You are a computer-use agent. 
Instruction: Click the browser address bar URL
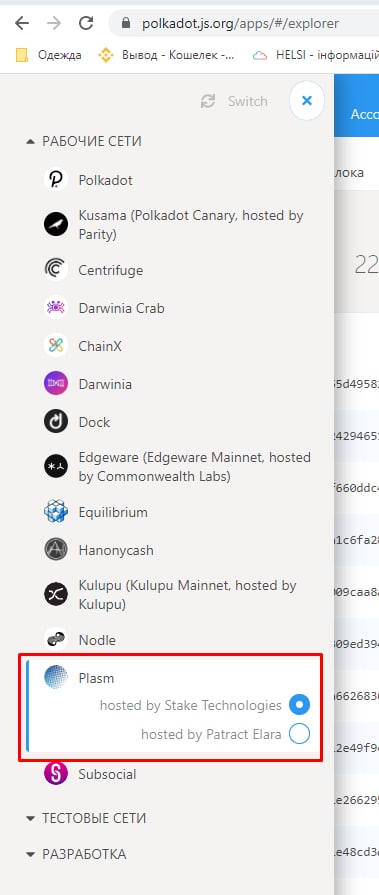point(240,23)
